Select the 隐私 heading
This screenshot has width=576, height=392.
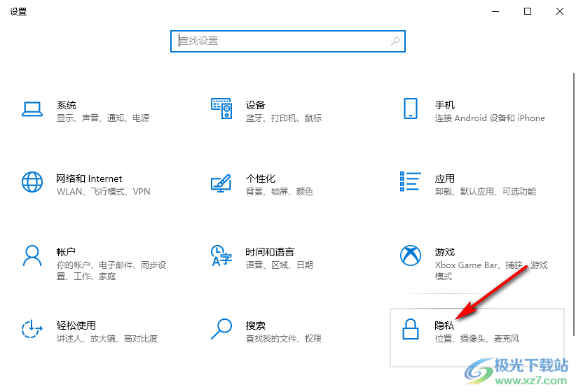[445, 325]
